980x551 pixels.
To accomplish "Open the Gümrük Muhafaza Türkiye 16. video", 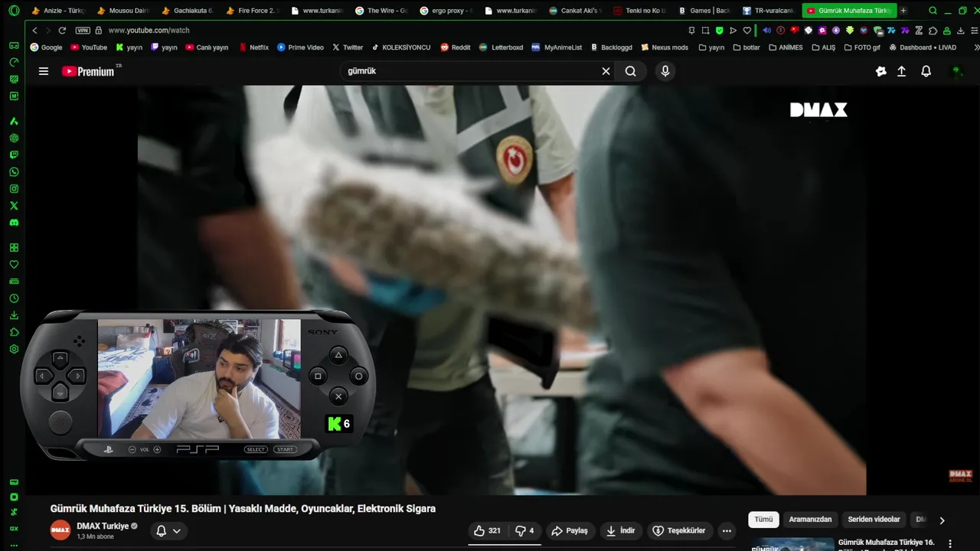I will point(886,543).
